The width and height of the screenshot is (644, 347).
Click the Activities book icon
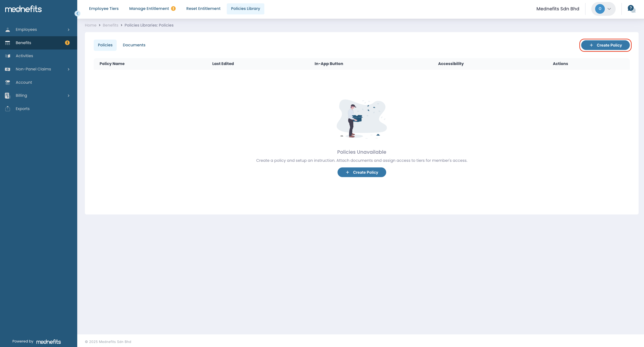click(8, 56)
